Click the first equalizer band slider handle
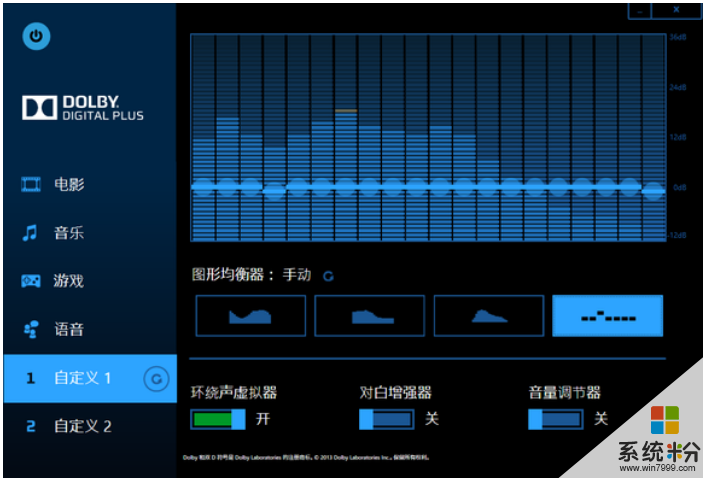 point(203,187)
